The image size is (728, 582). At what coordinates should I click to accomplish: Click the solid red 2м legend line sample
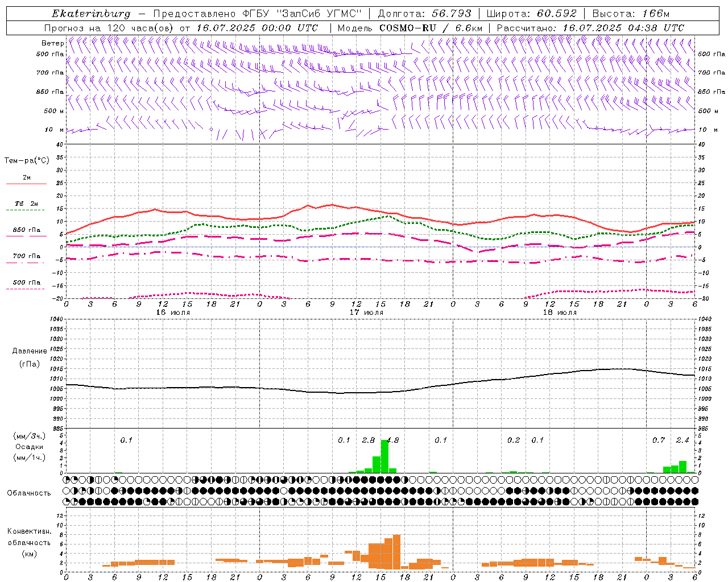pyautogui.click(x=26, y=184)
